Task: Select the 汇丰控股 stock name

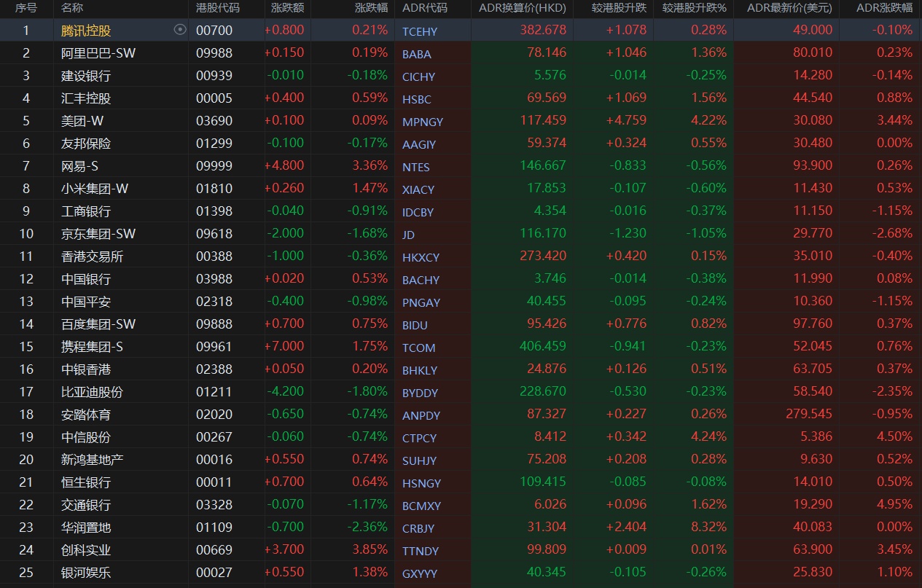Action: [86, 98]
